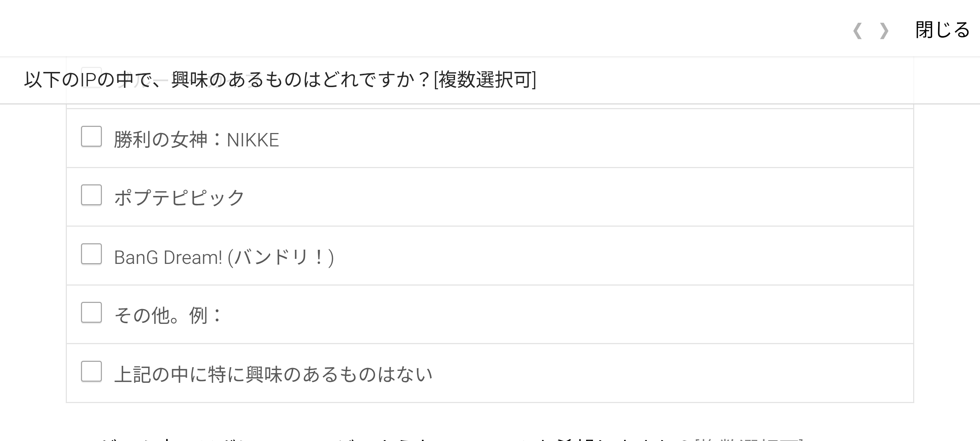Go to the previous question chevron

(857, 31)
